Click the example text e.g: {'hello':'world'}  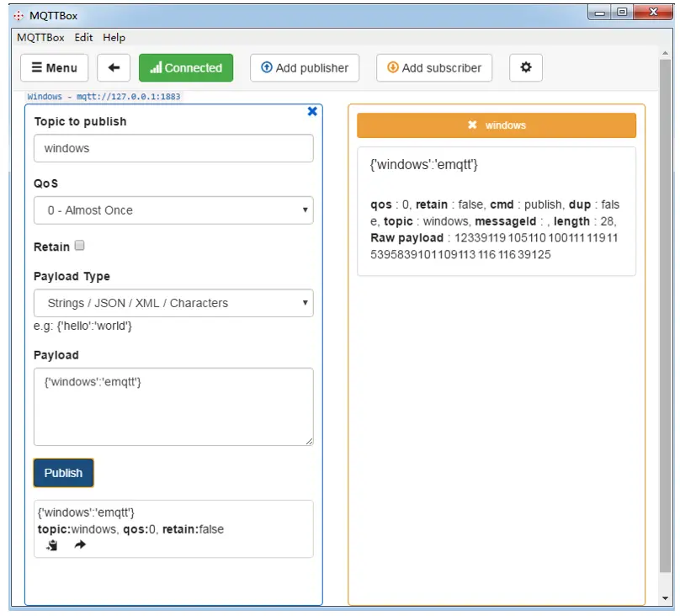[x=82, y=326]
